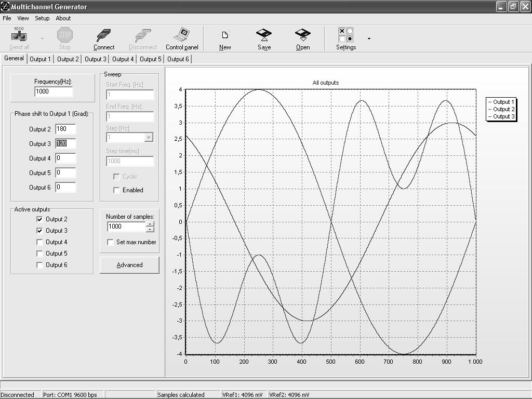The height and width of the screenshot is (399, 532).
Task: Switch to the Output 5 tab
Action: (x=150, y=59)
